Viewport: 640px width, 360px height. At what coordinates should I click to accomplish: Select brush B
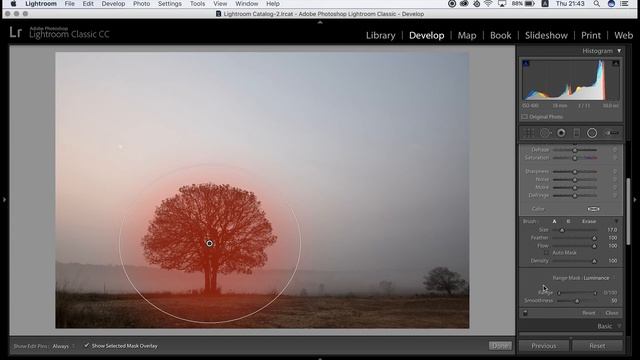point(568,221)
